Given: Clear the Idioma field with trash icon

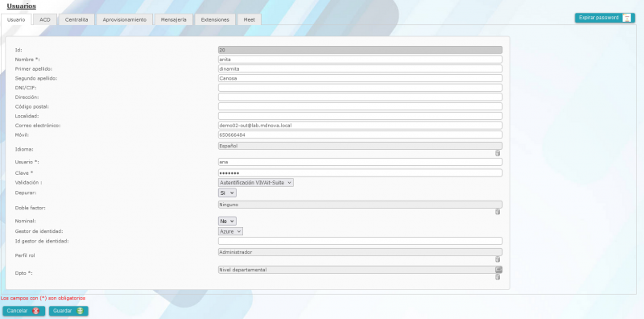Looking at the screenshot, I should 497,153.
